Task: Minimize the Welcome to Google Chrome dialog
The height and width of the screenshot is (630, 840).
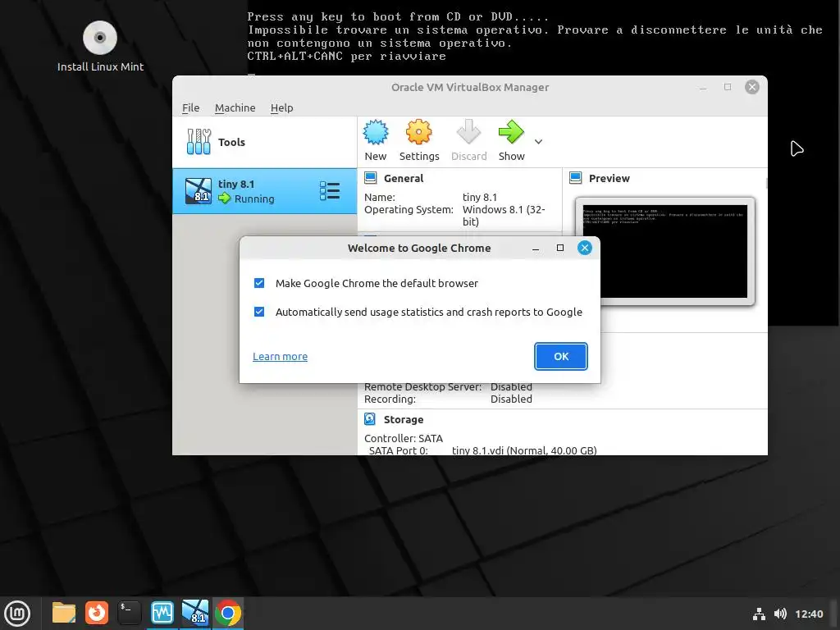Action: pyautogui.click(x=535, y=248)
